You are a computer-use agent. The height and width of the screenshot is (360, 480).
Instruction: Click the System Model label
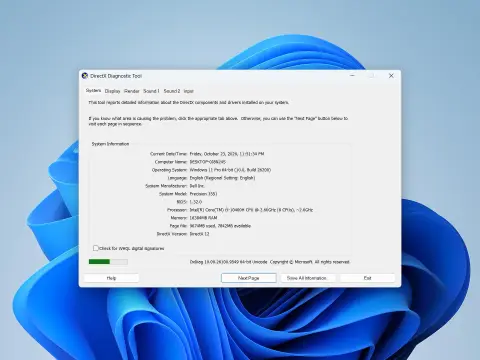click(173, 194)
